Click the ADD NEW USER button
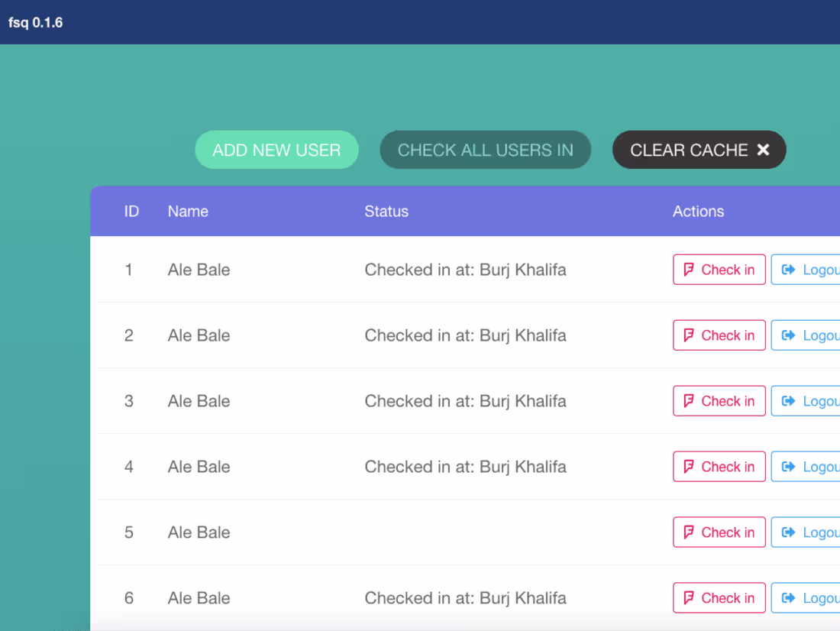 click(276, 150)
